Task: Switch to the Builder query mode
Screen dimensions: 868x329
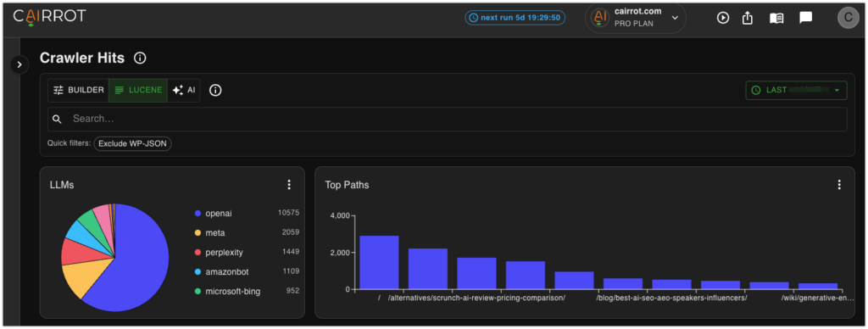Action: (x=78, y=90)
